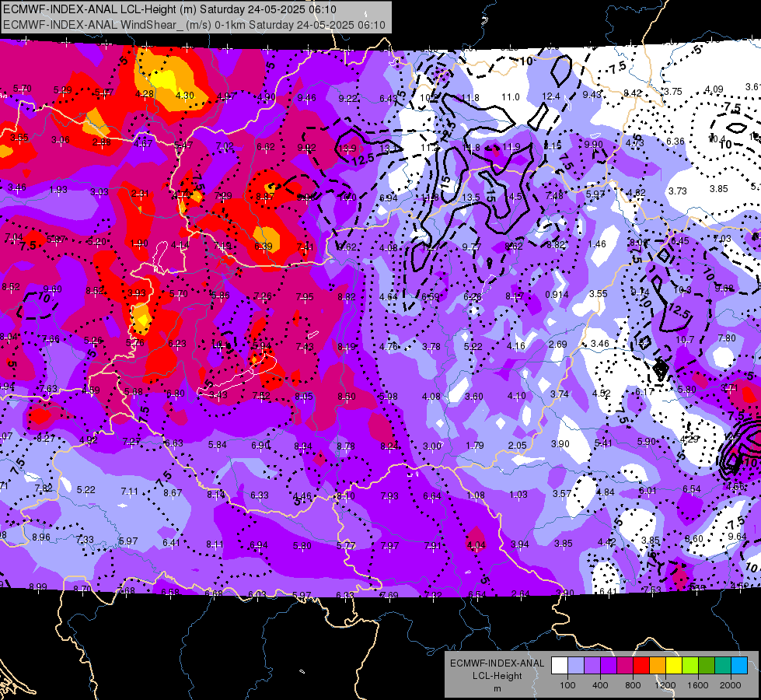Click the wind shear value 7.80
This screenshot has height=700, width=761.
727,338
